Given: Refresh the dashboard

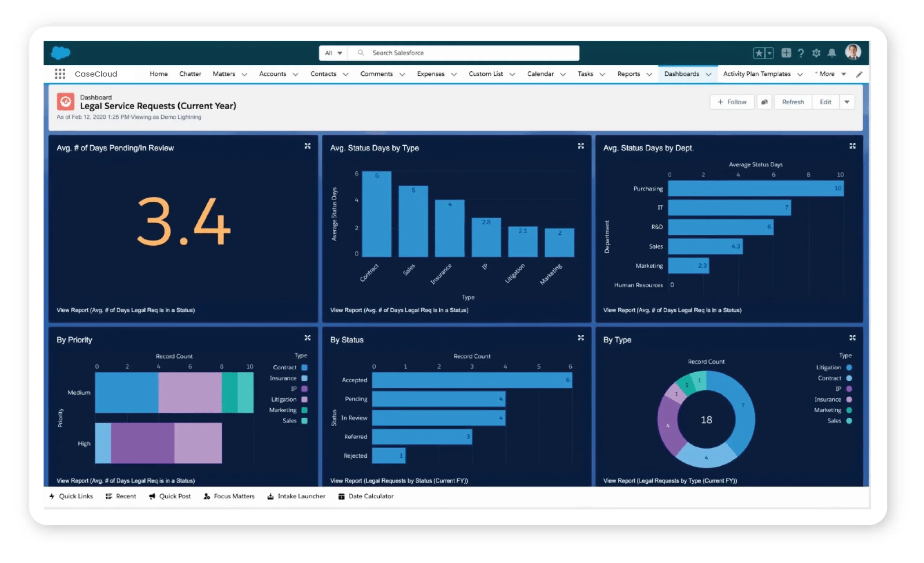Looking at the screenshot, I should 793,102.
